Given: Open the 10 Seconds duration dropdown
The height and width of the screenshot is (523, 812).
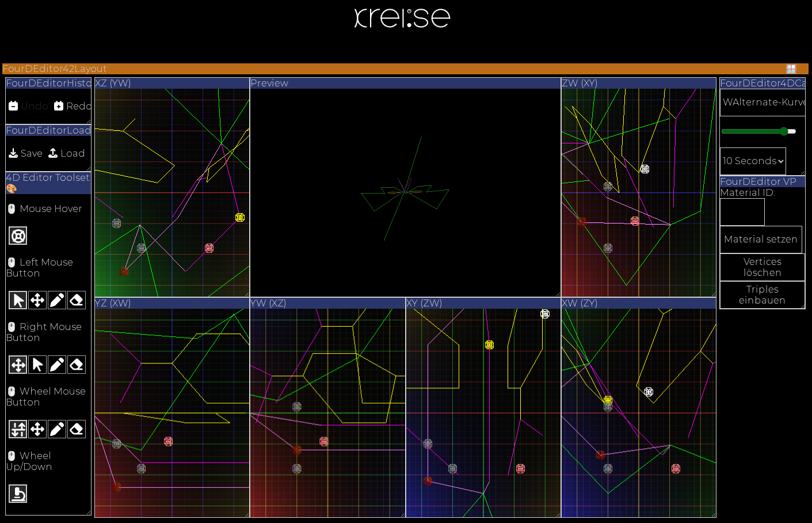Looking at the screenshot, I should point(753,161).
